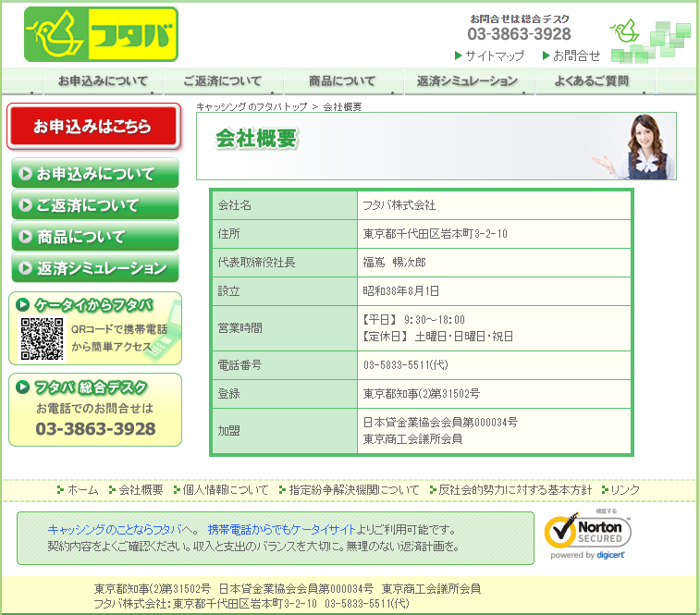The width and height of the screenshot is (700, 615).
Task: Click the 代表取締役社長 row label
Action: 256,262
